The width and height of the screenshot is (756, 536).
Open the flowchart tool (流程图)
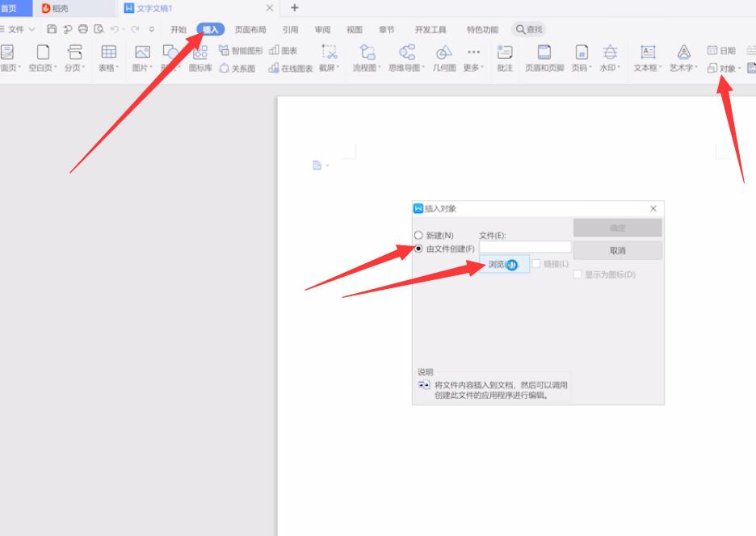[367, 58]
